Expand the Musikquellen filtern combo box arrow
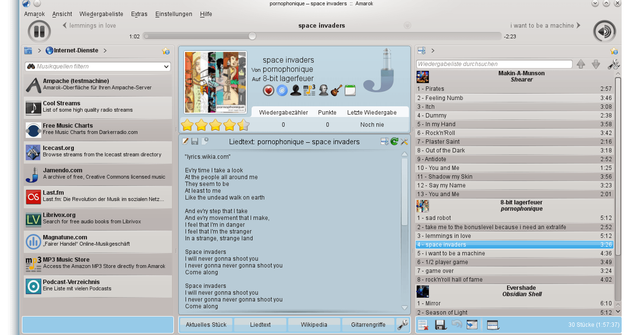644x335 pixels. point(167,67)
